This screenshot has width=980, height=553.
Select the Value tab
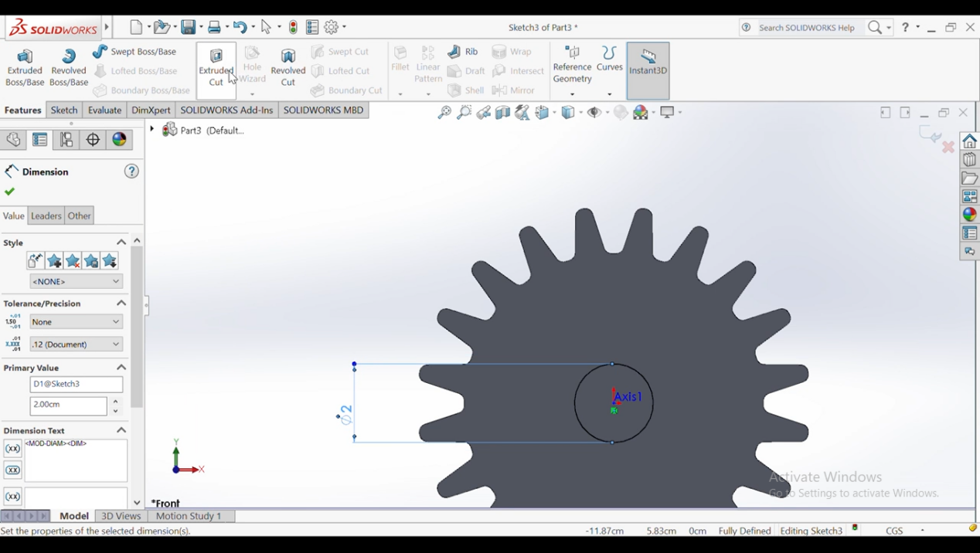pos(14,216)
